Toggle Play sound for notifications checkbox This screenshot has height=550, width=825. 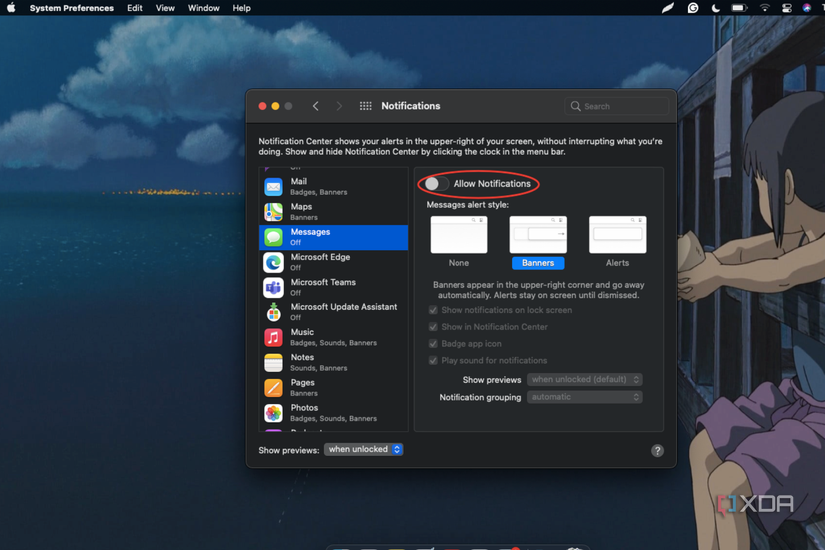[x=433, y=361]
